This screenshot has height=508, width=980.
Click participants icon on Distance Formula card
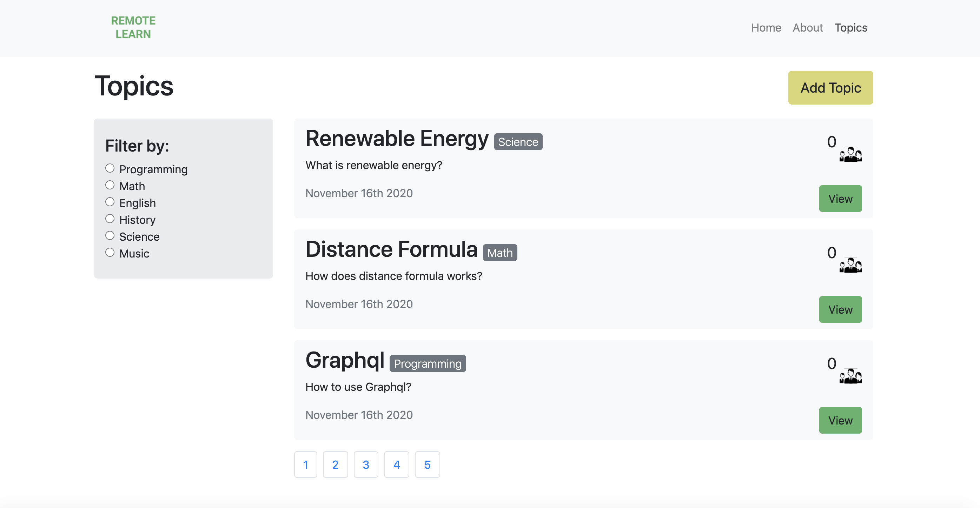coord(850,266)
